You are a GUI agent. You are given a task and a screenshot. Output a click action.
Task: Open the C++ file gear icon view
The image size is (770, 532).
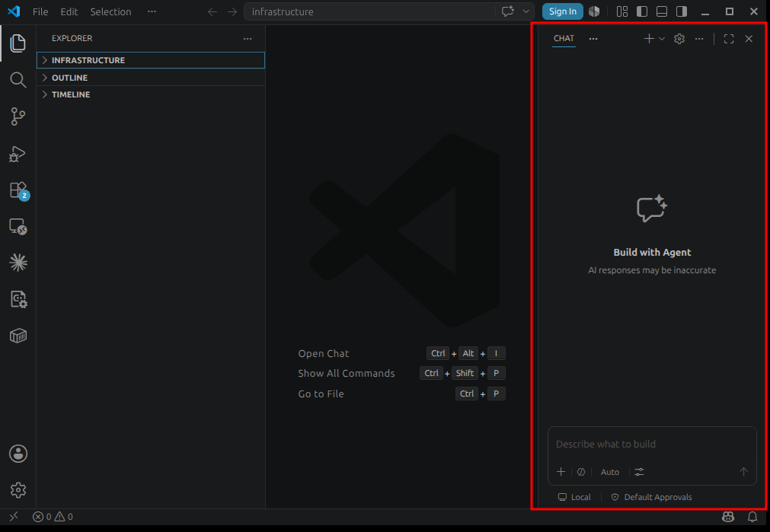coord(18,299)
